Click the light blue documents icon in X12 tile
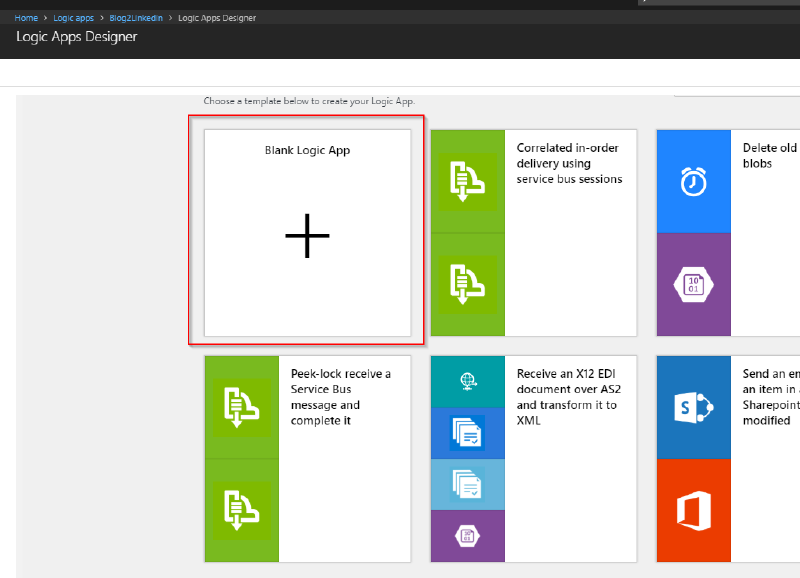Image resolution: width=800 pixels, height=578 pixels. pos(468,484)
